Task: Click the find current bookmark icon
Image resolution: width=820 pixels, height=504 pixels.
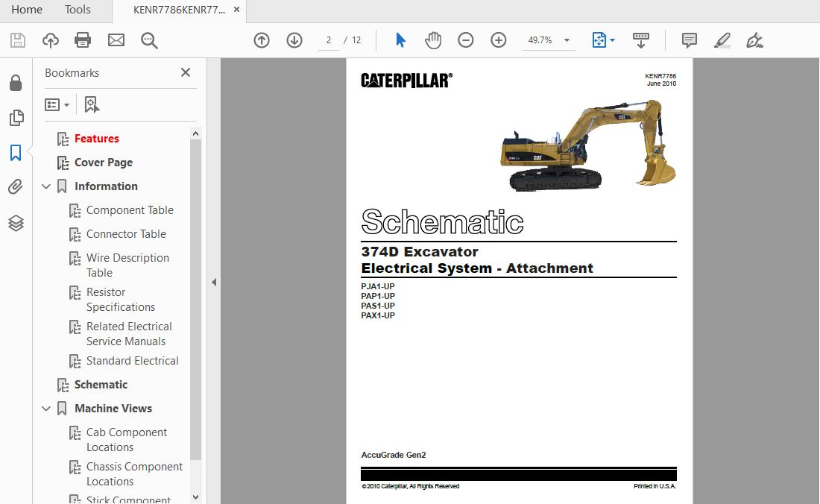Action: (92, 104)
